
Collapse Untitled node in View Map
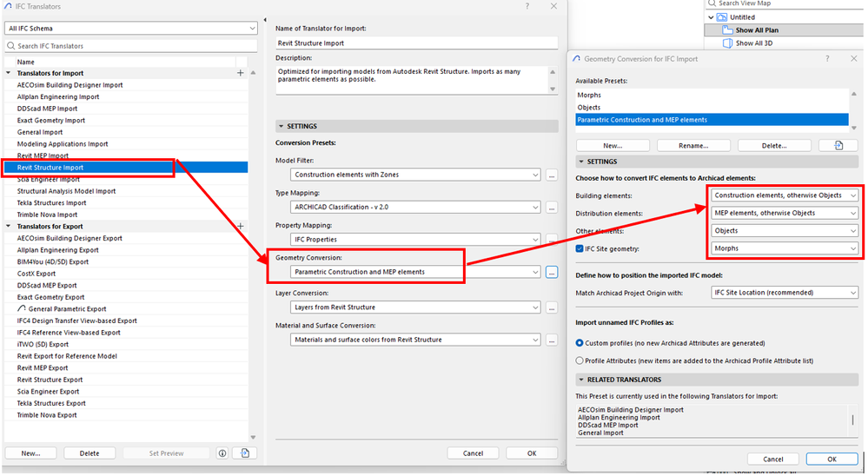pyautogui.click(x=712, y=17)
